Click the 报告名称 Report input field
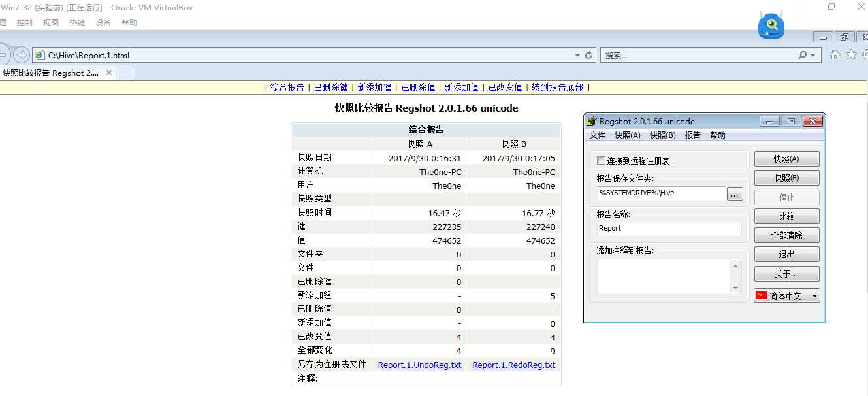This screenshot has height=396, width=868. point(669,229)
